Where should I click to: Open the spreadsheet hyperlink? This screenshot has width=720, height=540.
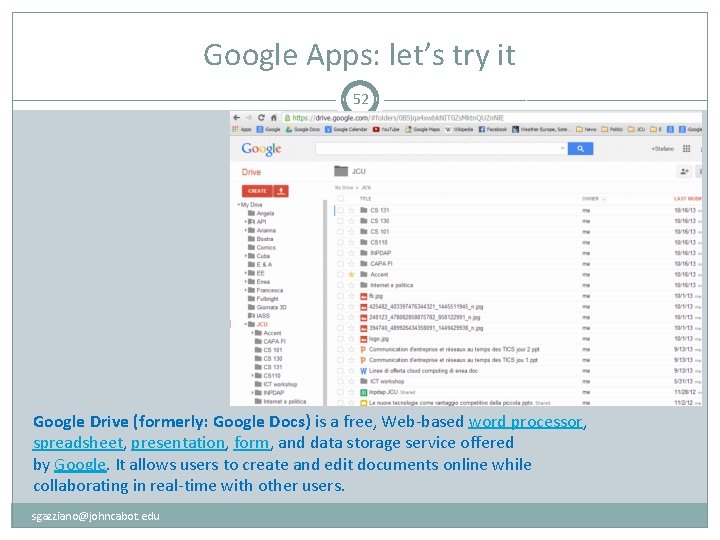tap(78, 443)
